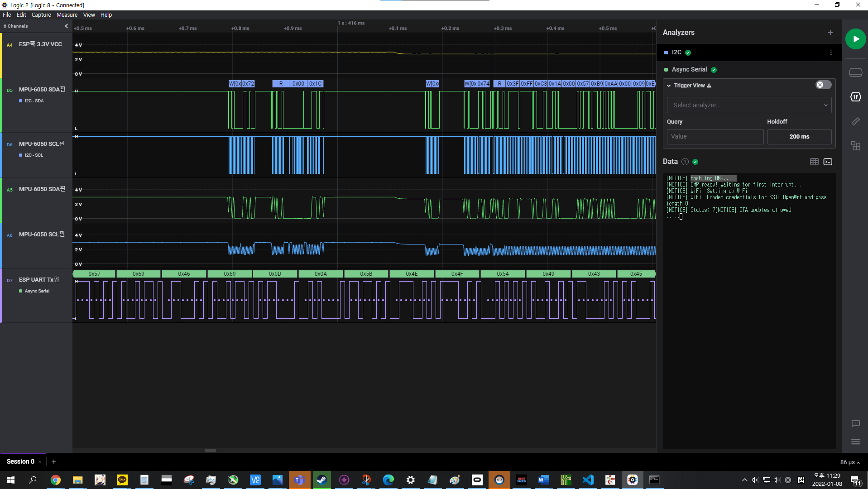This screenshot has height=489, width=868.
Task: Open the Help menu
Action: click(106, 15)
